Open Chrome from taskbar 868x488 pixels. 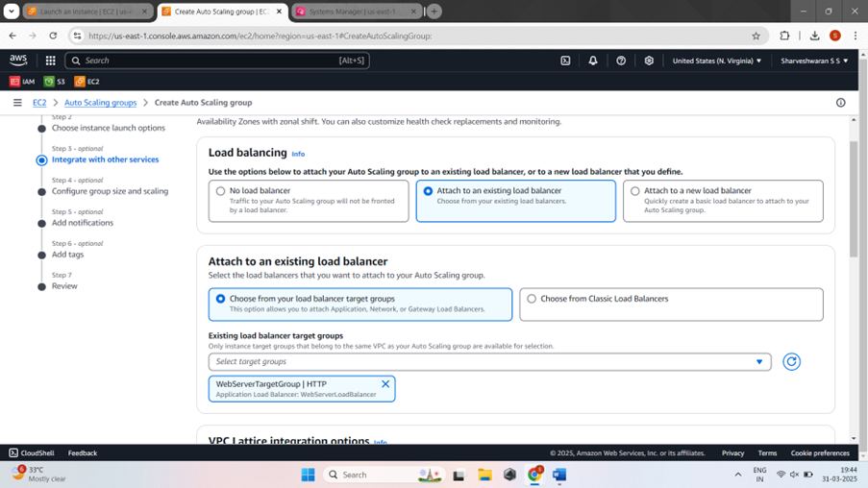(534, 475)
